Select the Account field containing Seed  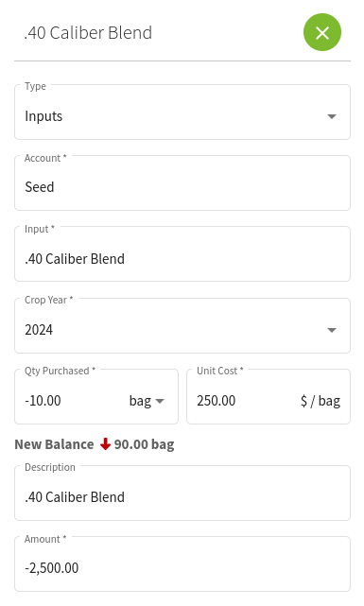click(182, 183)
